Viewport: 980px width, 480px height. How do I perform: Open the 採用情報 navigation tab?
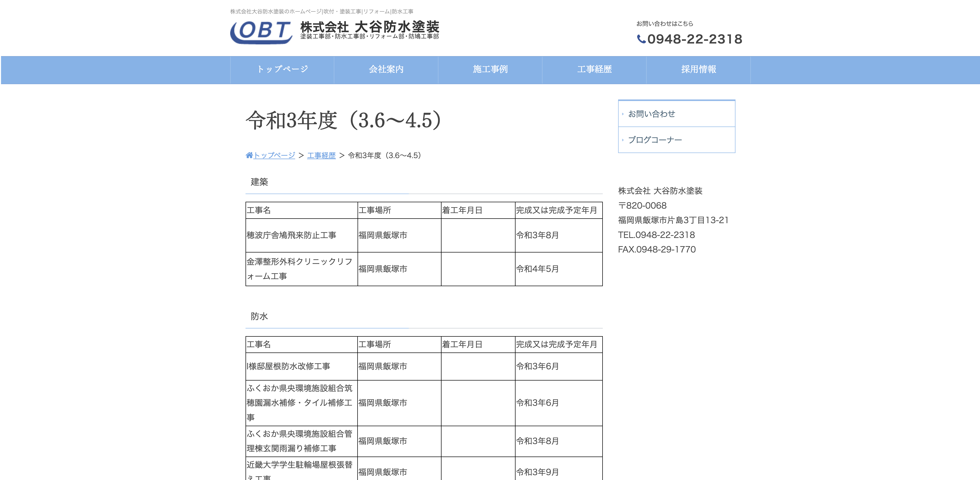click(x=699, y=70)
